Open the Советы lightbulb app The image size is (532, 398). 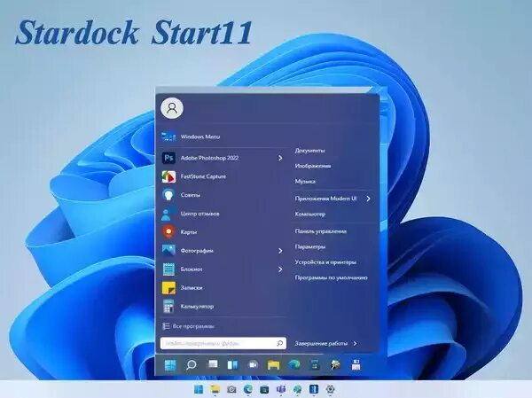[168, 195]
